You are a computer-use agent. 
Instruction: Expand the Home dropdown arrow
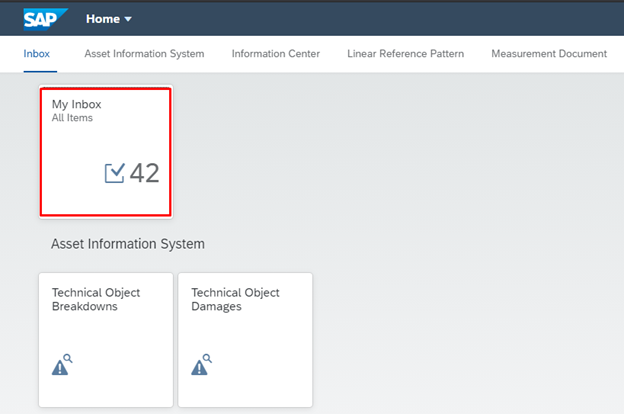[128, 19]
